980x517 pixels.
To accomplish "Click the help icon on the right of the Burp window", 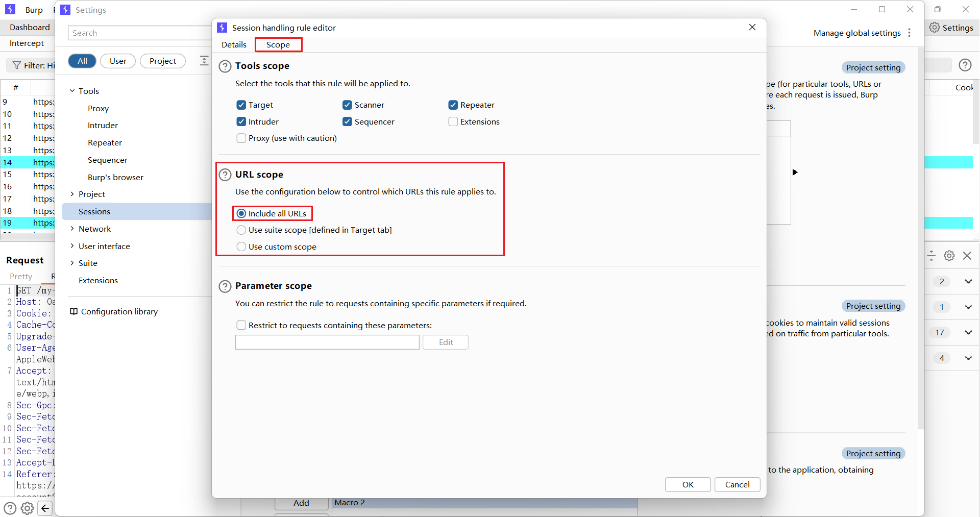I will pyautogui.click(x=965, y=65).
